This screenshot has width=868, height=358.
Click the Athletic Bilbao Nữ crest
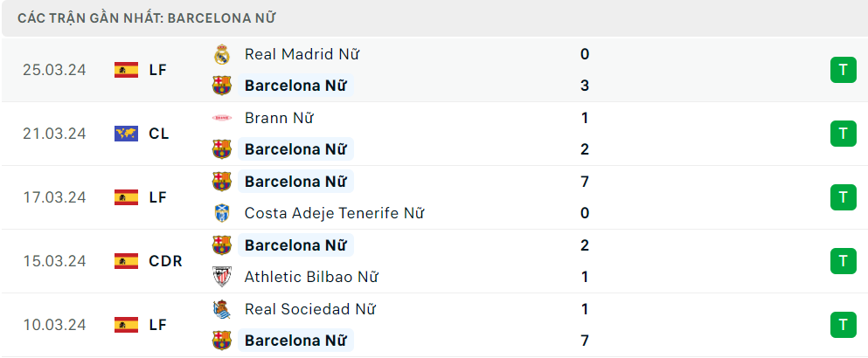click(x=222, y=277)
